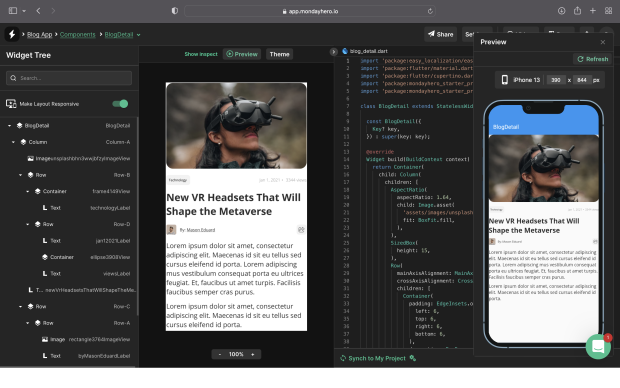The image size is (620, 388).
Task: Select the ellipse3908View Container item
Action: coord(86,257)
